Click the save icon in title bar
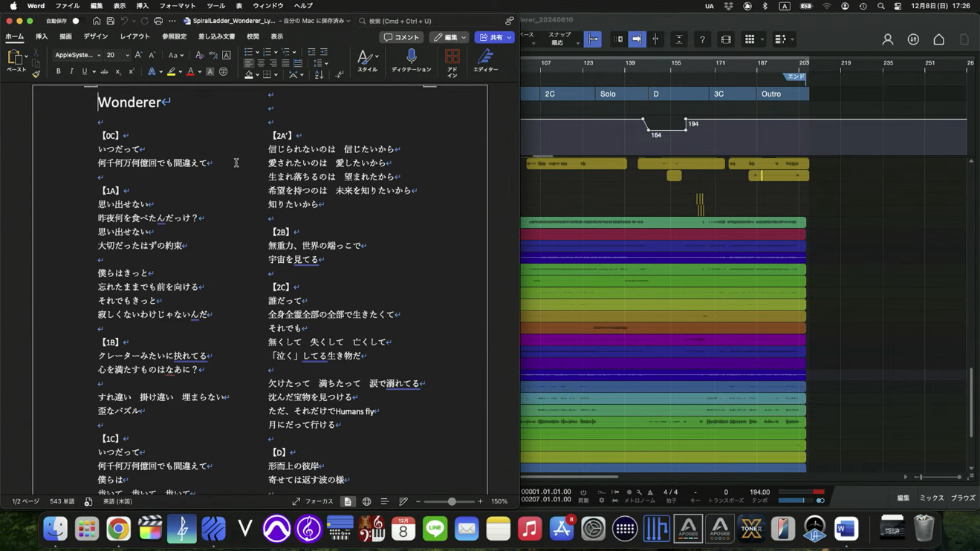 tap(110, 21)
